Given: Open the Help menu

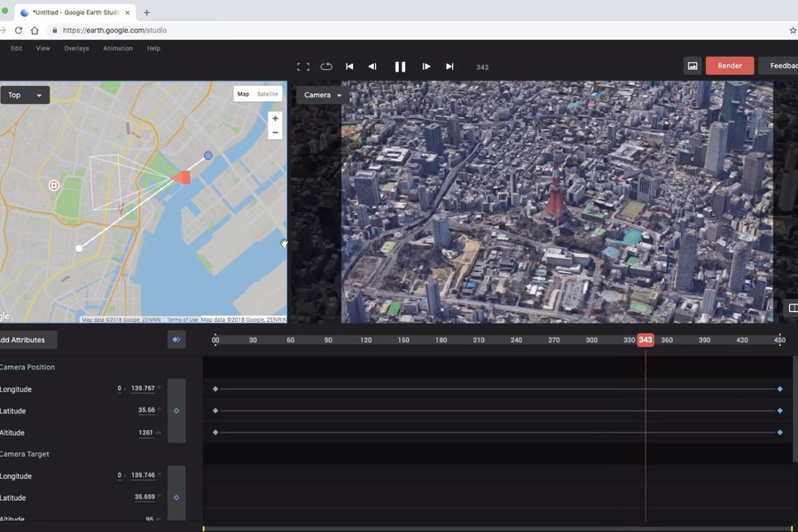Looking at the screenshot, I should (x=153, y=49).
